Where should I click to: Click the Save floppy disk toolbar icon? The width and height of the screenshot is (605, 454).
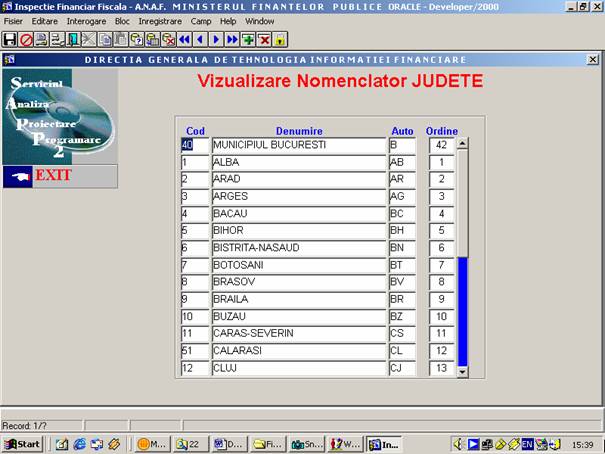9,40
